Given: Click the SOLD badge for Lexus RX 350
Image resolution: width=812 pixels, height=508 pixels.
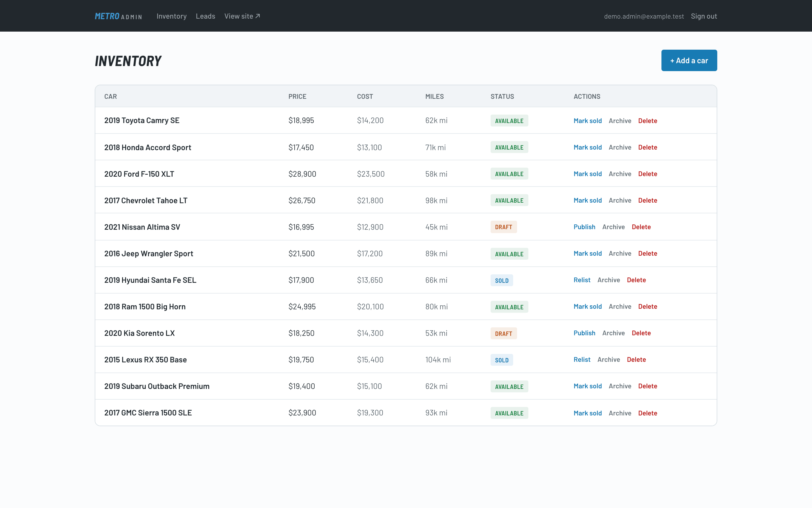Looking at the screenshot, I should click(501, 360).
